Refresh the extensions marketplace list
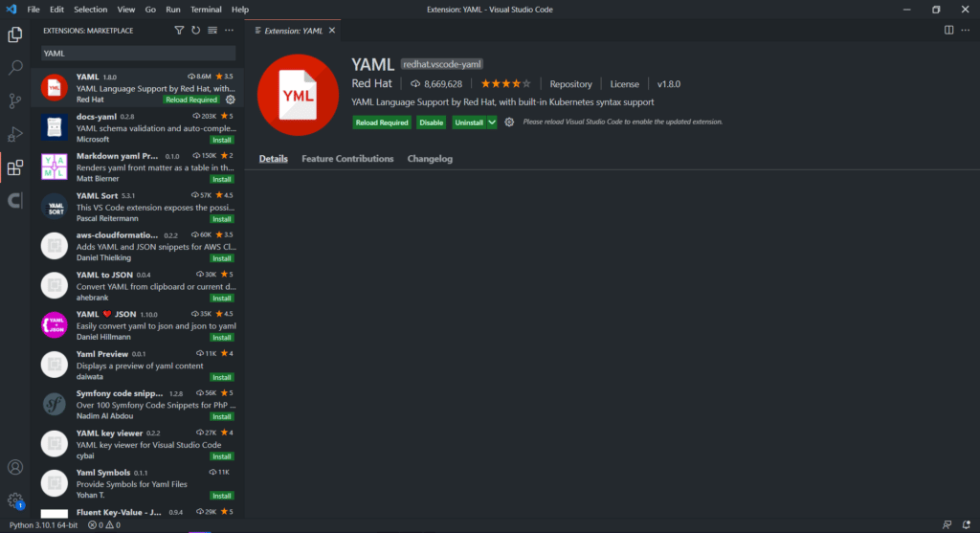Screen dimensions: 980x533 [195, 31]
